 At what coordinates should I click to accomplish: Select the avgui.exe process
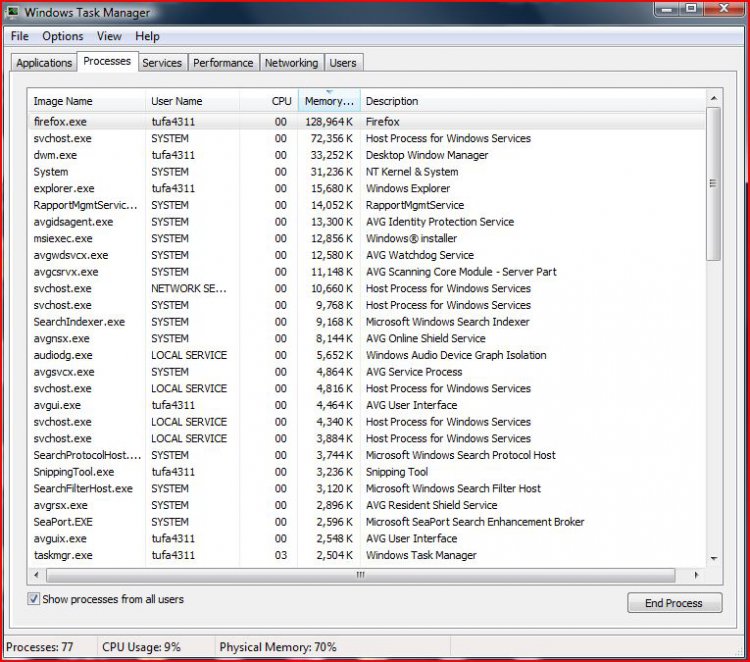pos(366,405)
